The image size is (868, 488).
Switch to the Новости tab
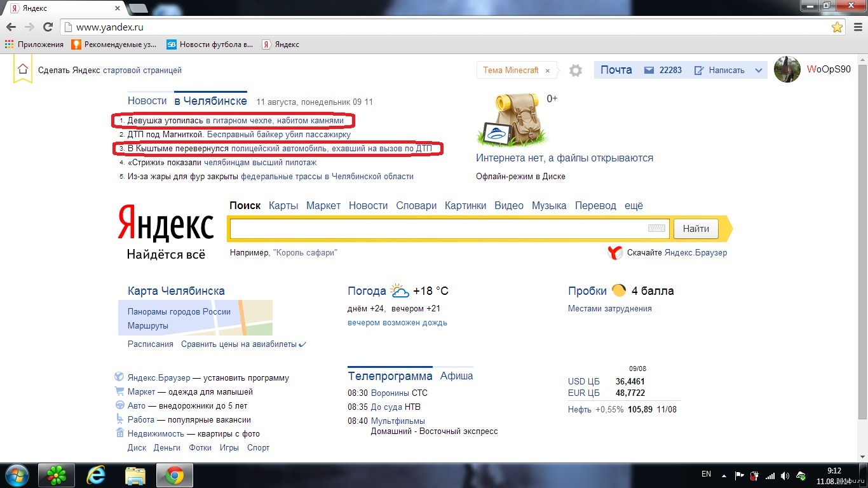[147, 101]
